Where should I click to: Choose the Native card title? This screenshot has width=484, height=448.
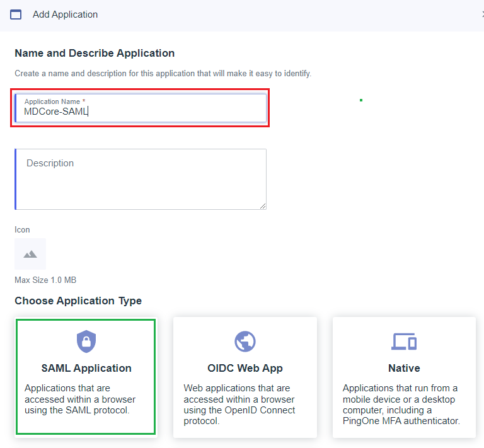click(x=404, y=368)
